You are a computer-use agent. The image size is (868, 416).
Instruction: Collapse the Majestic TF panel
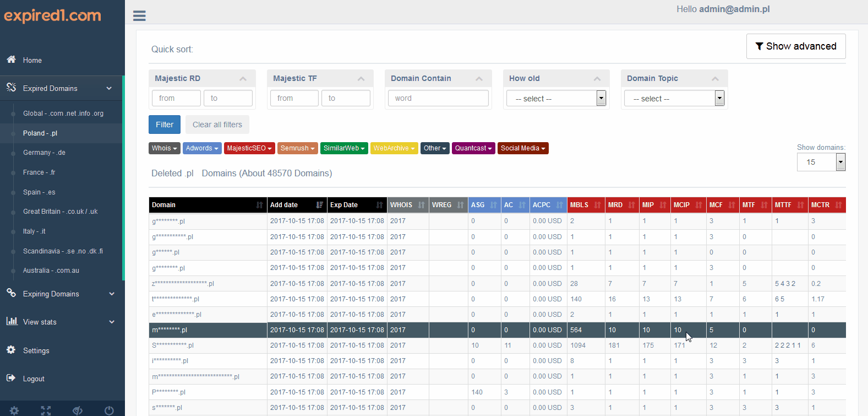pos(361,79)
